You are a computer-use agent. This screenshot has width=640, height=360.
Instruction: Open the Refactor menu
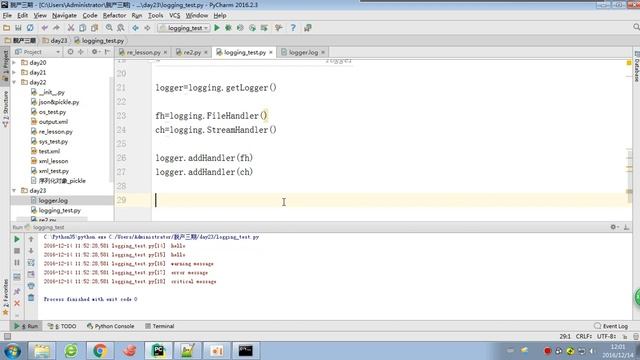click(114, 16)
